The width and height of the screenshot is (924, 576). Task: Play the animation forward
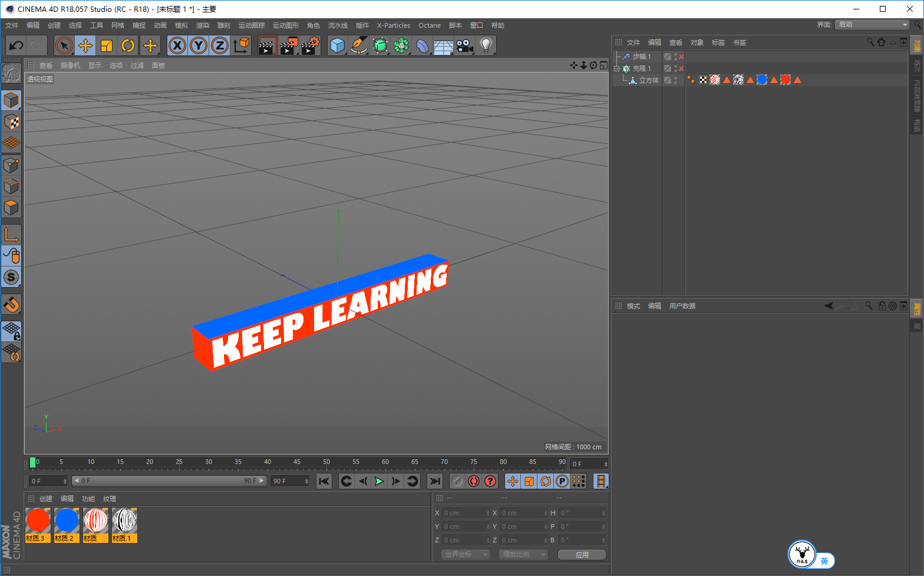click(x=379, y=481)
